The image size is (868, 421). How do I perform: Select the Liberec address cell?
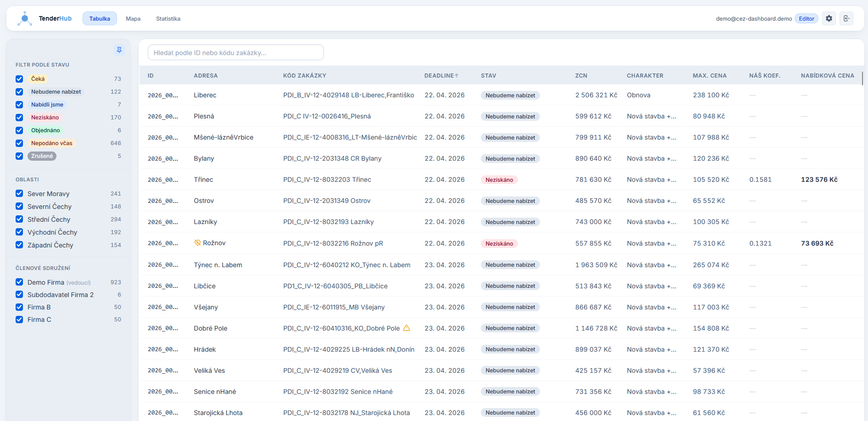(x=205, y=95)
